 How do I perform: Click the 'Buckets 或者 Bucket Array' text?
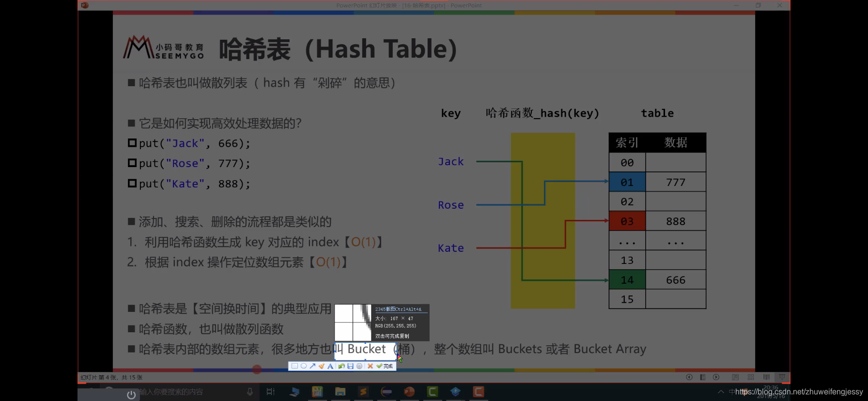point(572,349)
